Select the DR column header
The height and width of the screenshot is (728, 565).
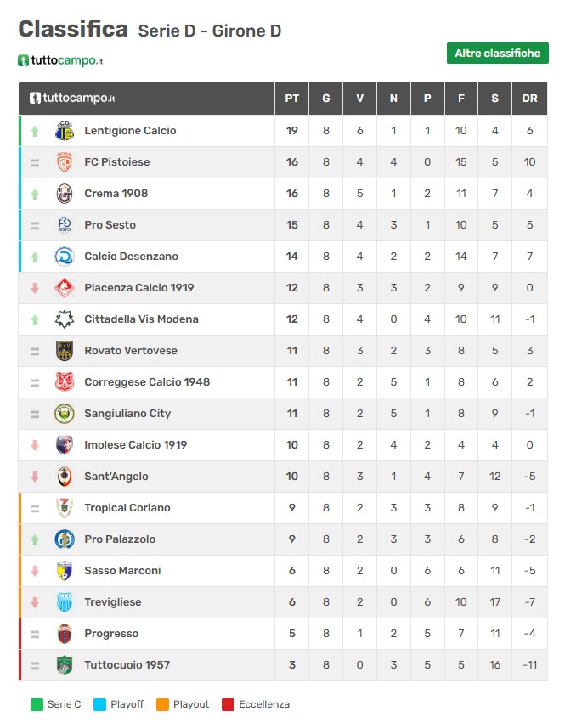click(x=529, y=99)
